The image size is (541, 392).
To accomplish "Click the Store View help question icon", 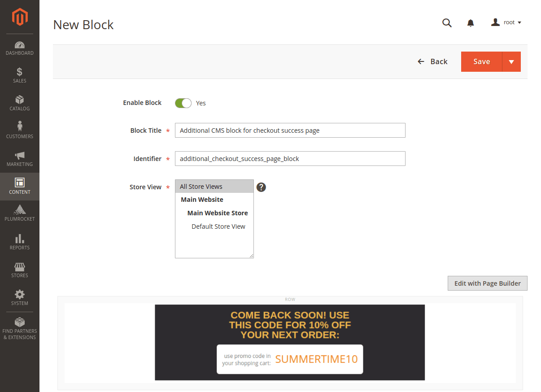I will [261, 187].
